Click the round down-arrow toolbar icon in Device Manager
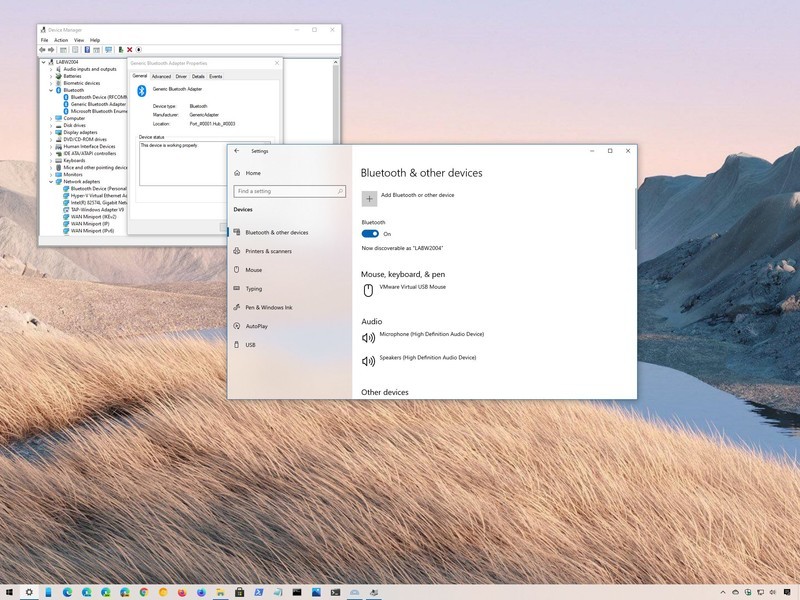 139,49
